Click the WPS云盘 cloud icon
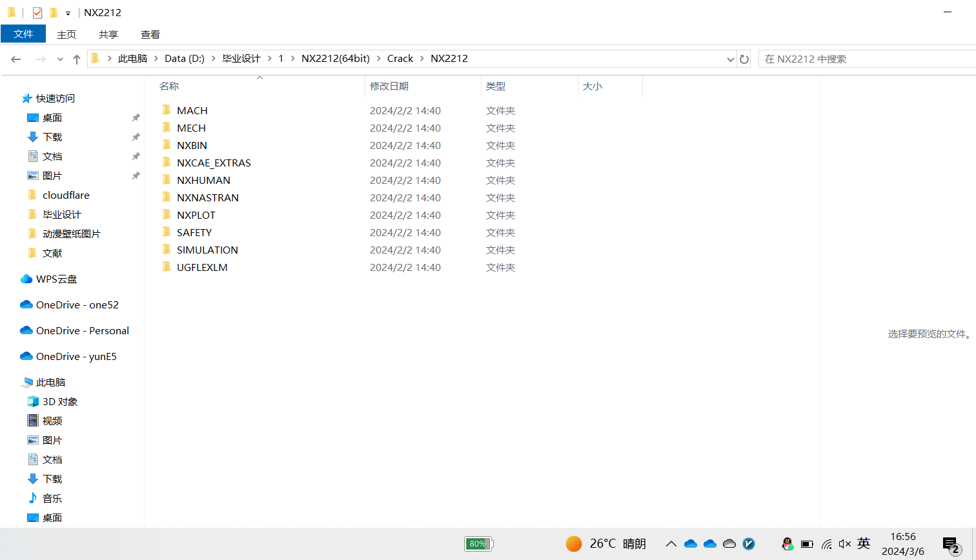Image resolution: width=976 pixels, height=560 pixels. tap(26, 279)
